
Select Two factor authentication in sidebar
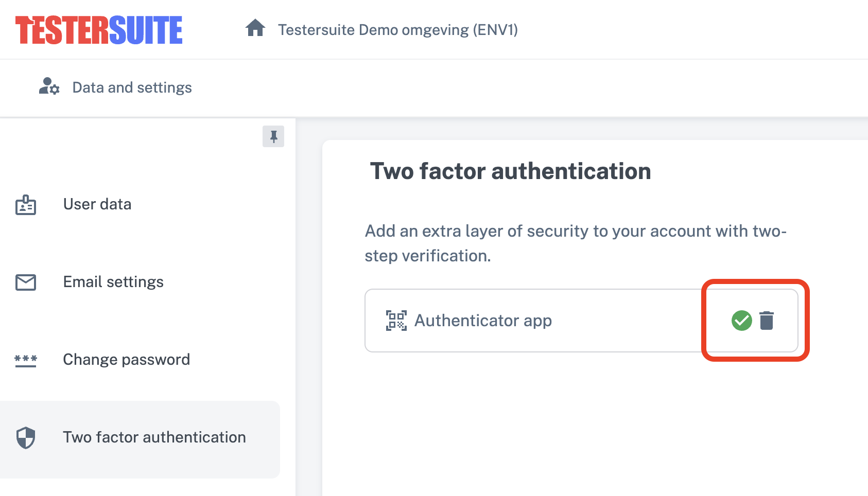154,437
